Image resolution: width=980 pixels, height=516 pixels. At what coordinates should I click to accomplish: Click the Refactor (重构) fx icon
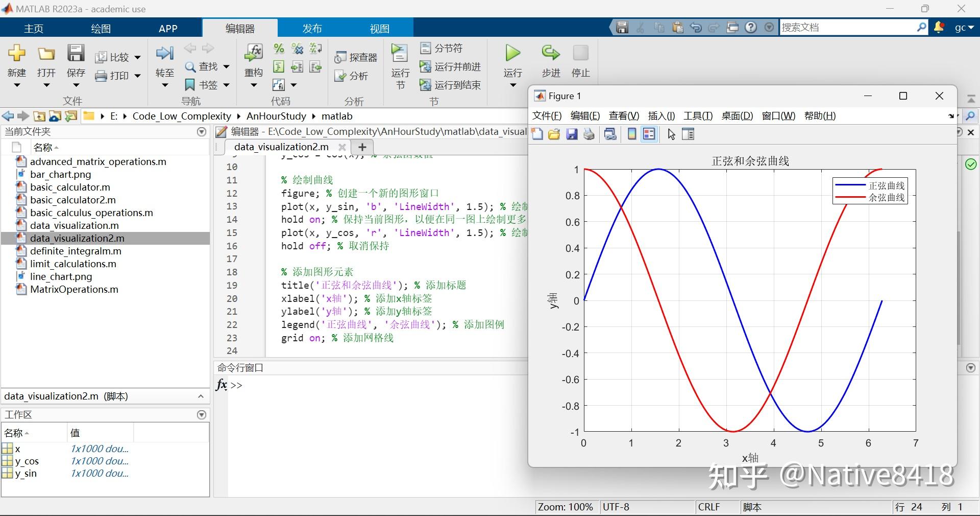point(254,53)
